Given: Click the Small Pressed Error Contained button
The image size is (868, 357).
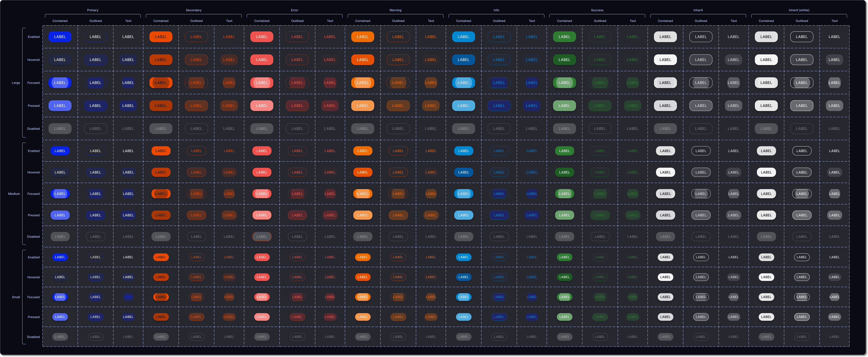Looking at the screenshot, I should pyautogui.click(x=262, y=317).
